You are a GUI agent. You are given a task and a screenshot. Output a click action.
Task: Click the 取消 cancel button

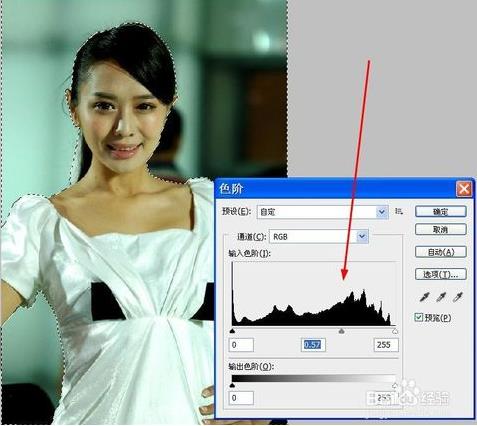click(440, 229)
